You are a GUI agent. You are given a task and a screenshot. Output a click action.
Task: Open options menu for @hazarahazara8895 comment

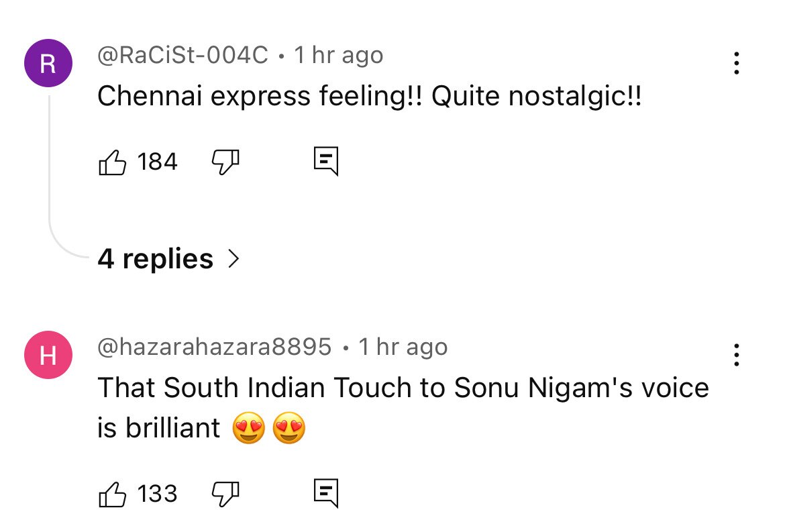pyautogui.click(x=737, y=355)
